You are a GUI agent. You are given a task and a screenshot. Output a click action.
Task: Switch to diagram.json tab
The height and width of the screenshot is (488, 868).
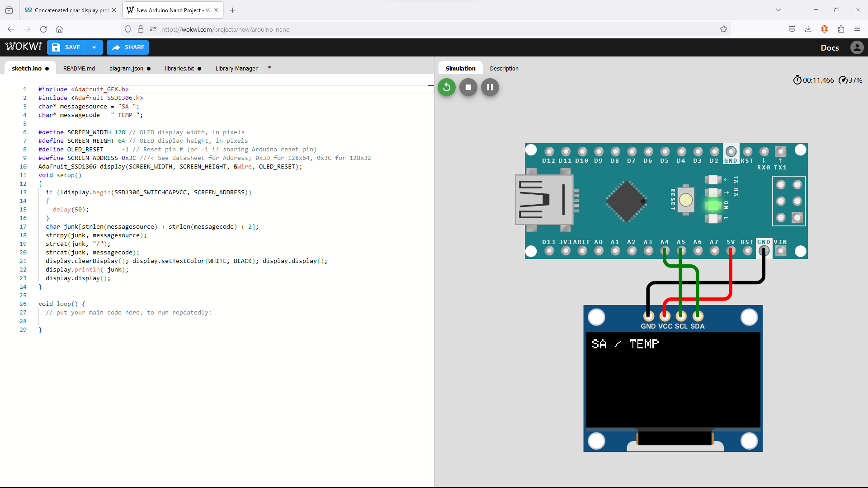126,69
